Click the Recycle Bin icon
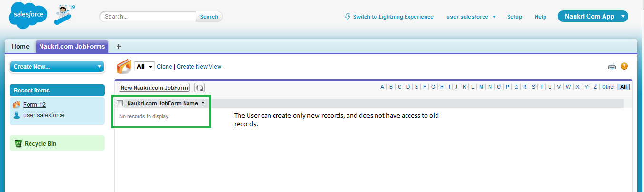The width and height of the screenshot is (644, 192). coord(19,143)
